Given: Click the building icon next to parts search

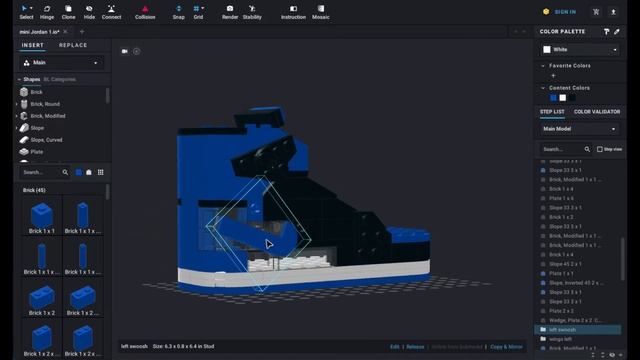Looking at the screenshot, I should click(89, 172).
